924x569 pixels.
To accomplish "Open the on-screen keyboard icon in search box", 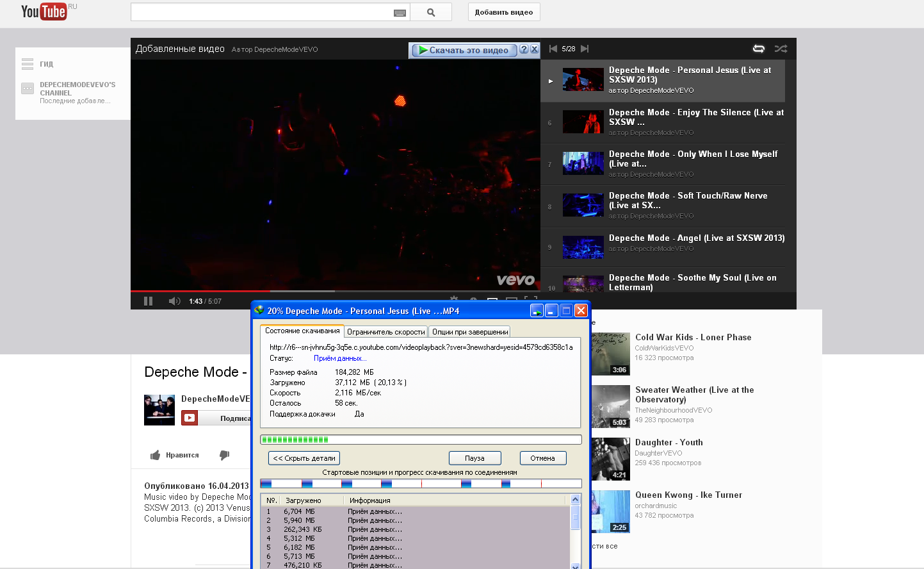I will 400,13.
